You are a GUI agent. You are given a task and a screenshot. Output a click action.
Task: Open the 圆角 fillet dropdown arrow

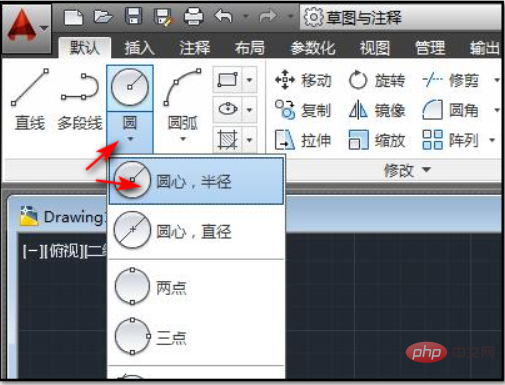(497, 110)
